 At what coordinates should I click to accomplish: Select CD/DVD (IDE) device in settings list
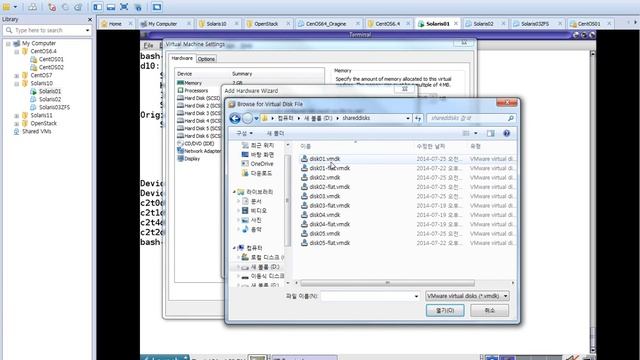[199, 144]
